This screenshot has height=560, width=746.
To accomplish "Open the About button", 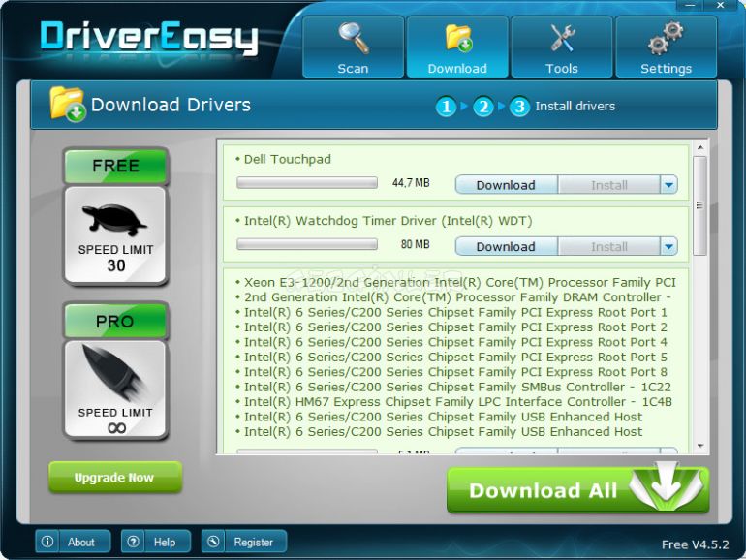I will (x=73, y=542).
